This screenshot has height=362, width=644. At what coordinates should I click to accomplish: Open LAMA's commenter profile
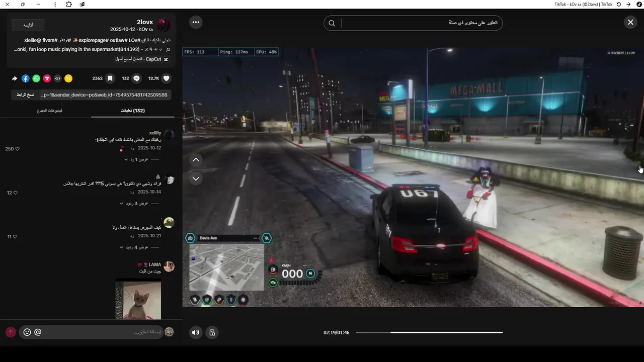(154, 264)
